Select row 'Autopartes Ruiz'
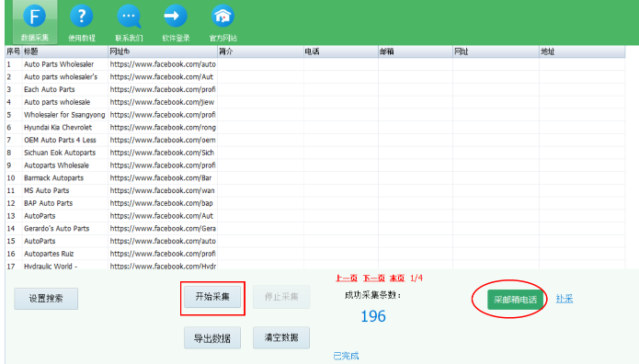 click(x=315, y=254)
